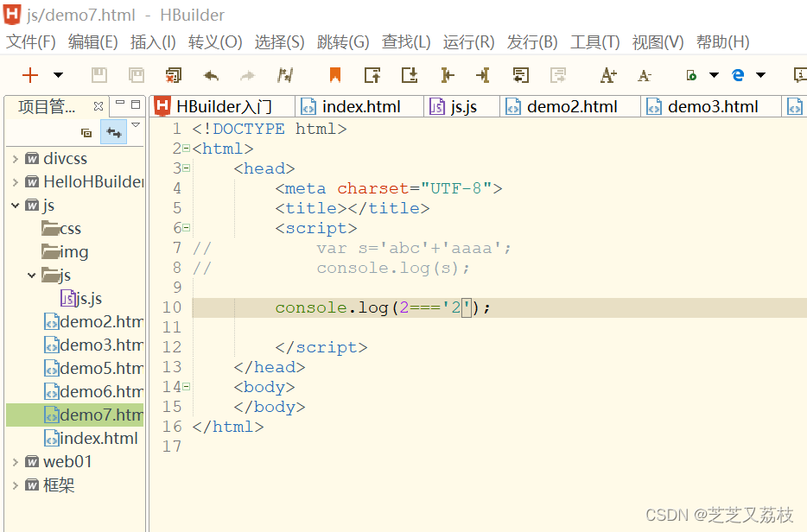
Task: Decrease font size with A- icon
Action: tap(645, 76)
